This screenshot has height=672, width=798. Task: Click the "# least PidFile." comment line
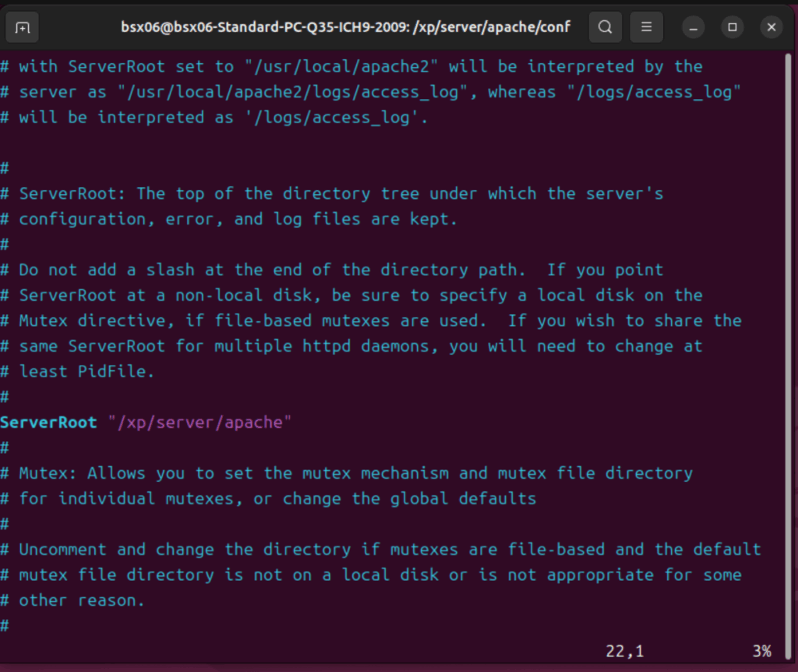coord(77,372)
